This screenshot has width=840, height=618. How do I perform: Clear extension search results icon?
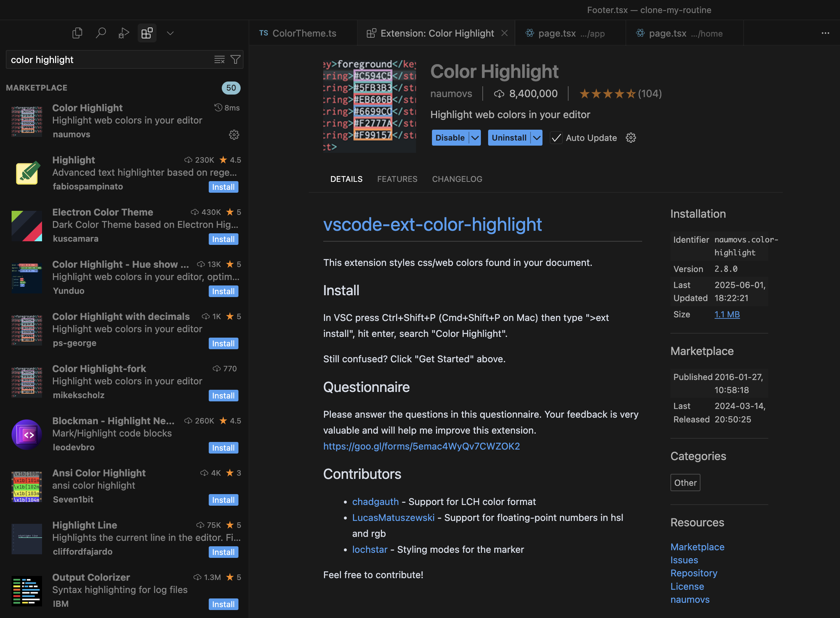219,59
